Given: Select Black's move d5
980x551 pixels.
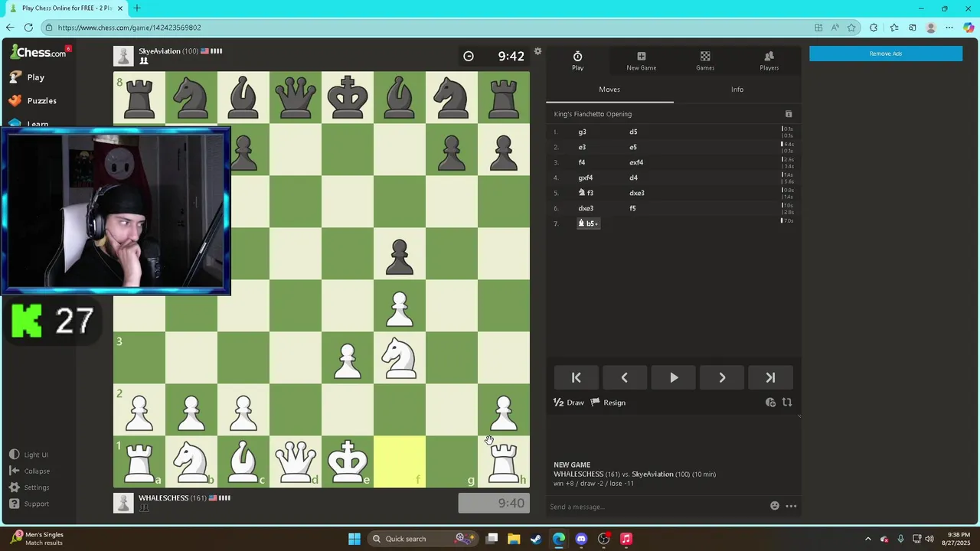Looking at the screenshot, I should [633, 132].
